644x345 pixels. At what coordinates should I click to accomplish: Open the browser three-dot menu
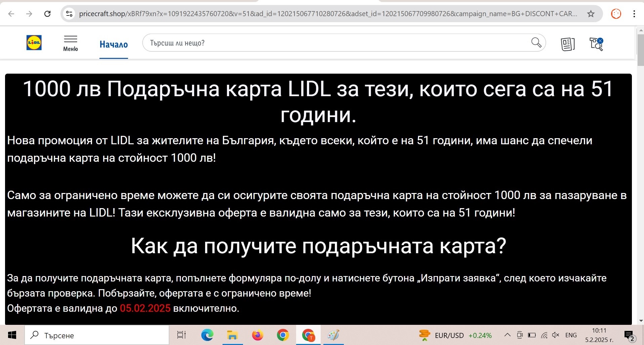click(x=634, y=14)
